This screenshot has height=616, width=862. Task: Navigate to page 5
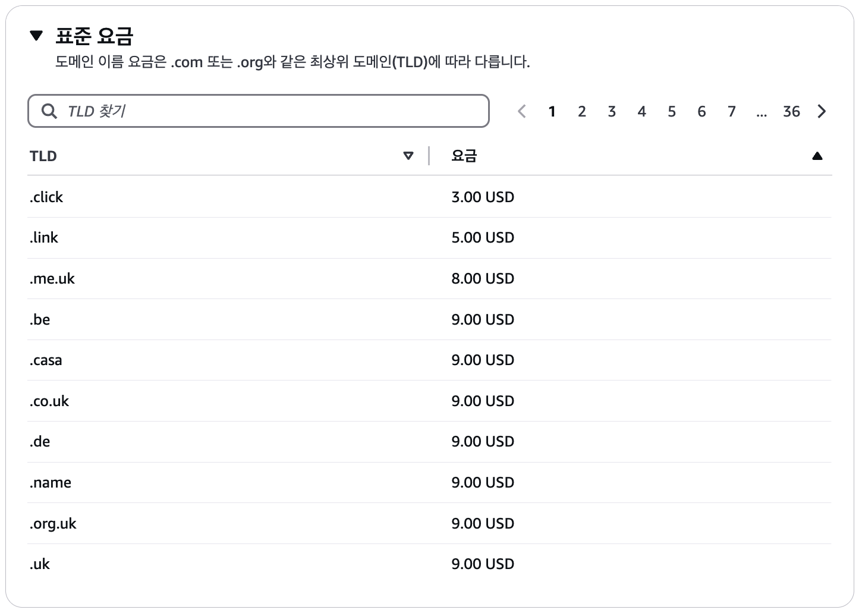coord(671,111)
